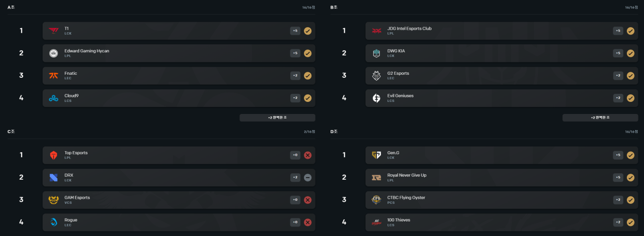This screenshot has width=644, height=236.
Task: Click the 100 Thieves logo
Action: pyautogui.click(x=376, y=222)
